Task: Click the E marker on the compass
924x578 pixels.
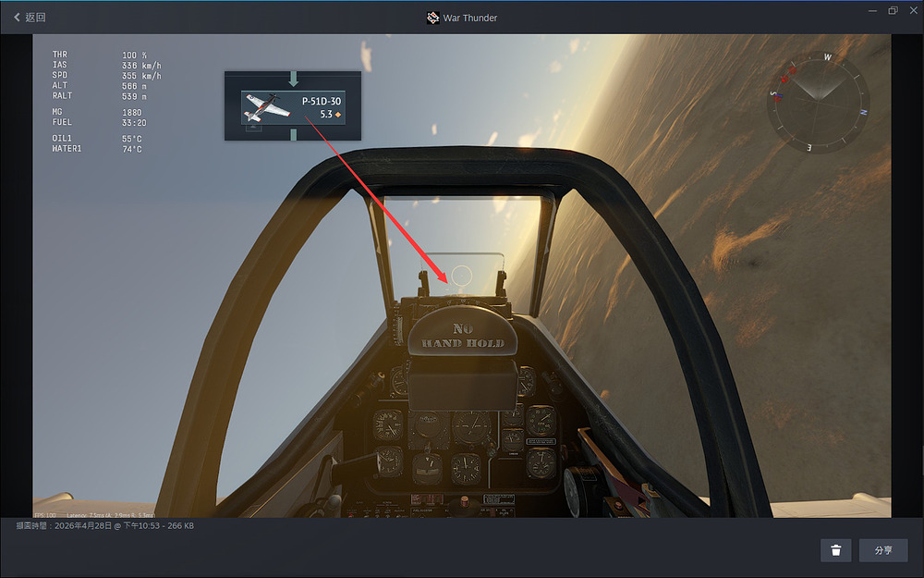Action: coord(809,147)
